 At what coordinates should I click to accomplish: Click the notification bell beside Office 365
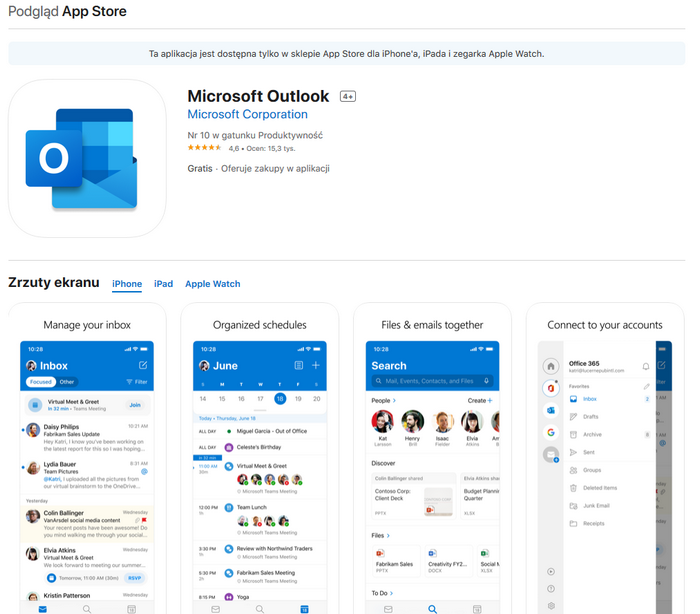point(646,367)
